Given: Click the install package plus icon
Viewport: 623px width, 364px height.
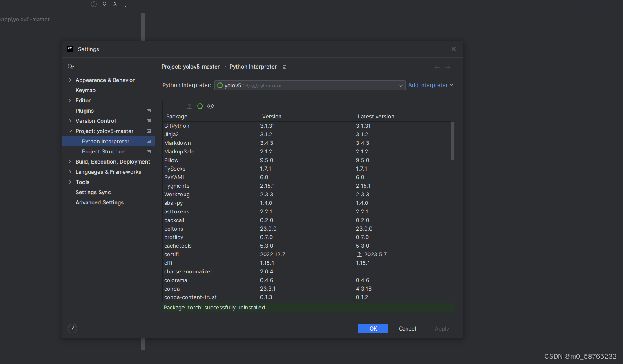Looking at the screenshot, I should click(168, 106).
